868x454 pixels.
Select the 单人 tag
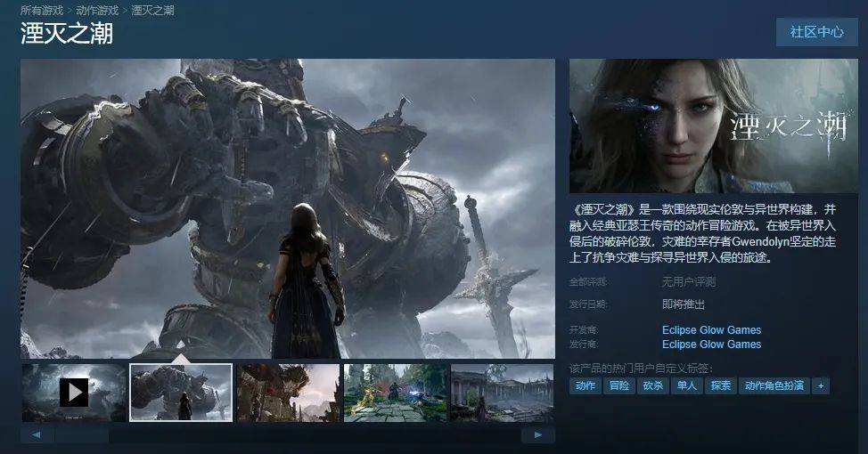point(686,385)
